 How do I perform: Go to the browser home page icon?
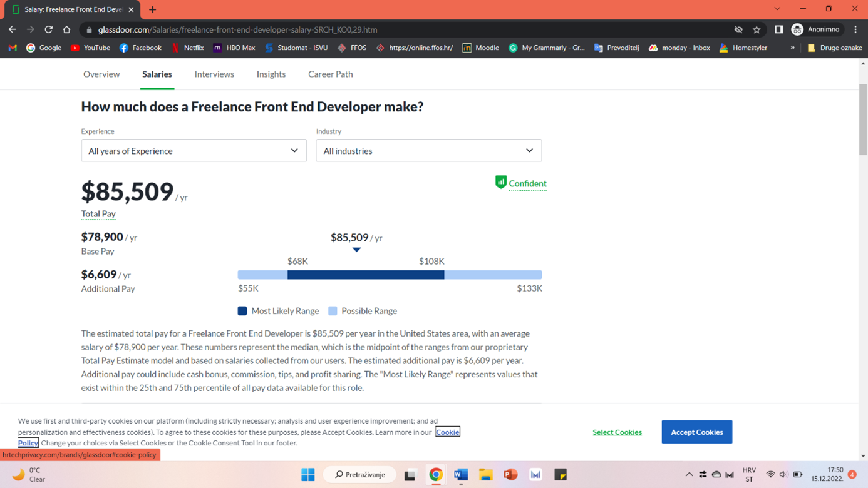pyautogui.click(x=66, y=29)
